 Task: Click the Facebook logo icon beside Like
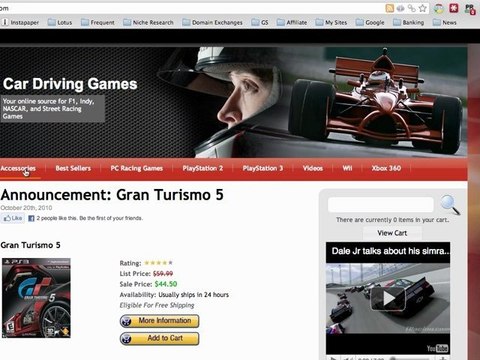(x=31, y=219)
